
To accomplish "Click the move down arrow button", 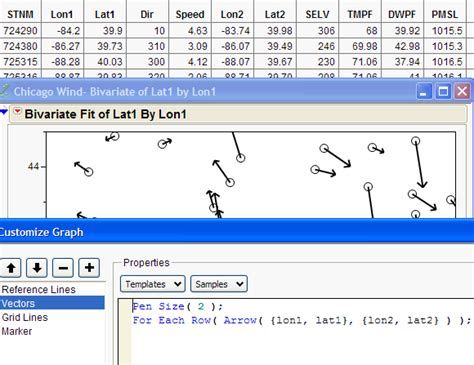I will tap(37, 268).
